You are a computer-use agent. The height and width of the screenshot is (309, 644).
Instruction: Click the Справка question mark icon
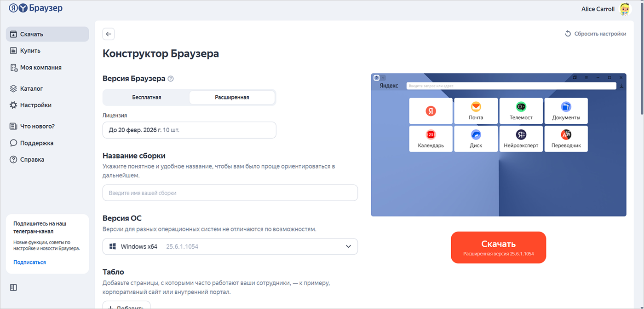pyautogui.click(x=13, y=159)
